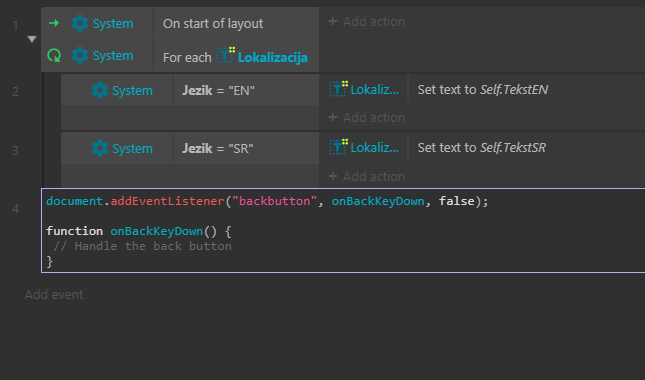
Task: Click the System gear icon in the Jezik = "EN" event
Action: pos(100,90)
